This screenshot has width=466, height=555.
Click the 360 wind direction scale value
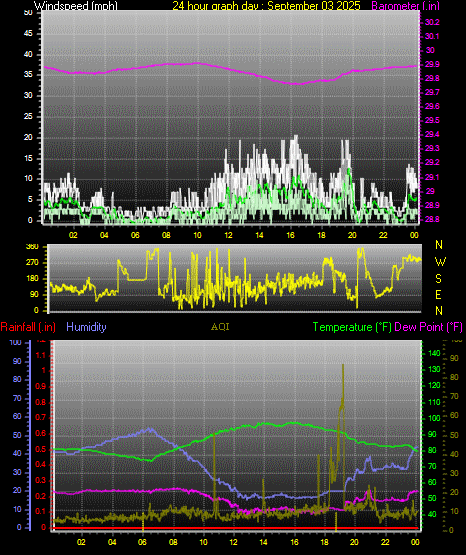(32, 247)
